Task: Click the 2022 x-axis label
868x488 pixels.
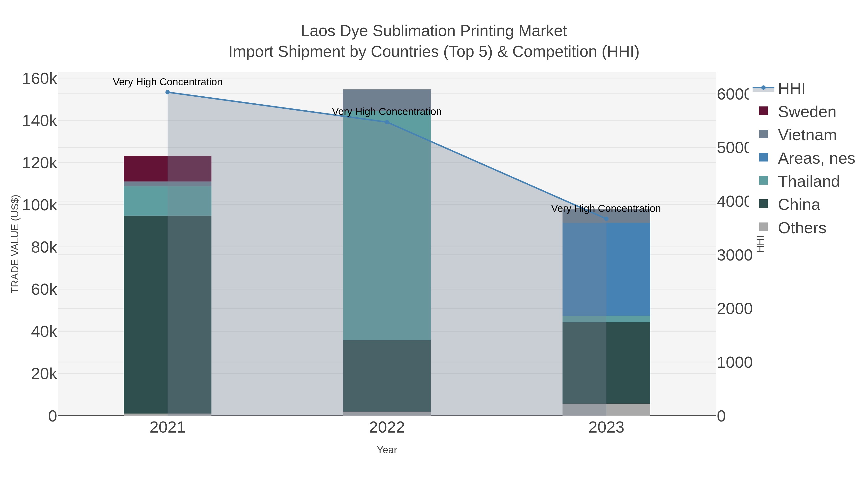Action: click(x=387, y=428)
